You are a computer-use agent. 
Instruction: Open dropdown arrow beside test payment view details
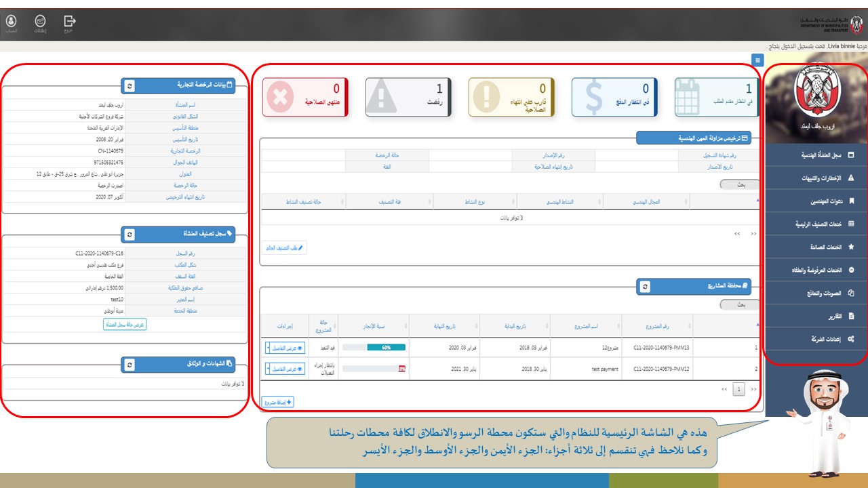click(268, 369)
